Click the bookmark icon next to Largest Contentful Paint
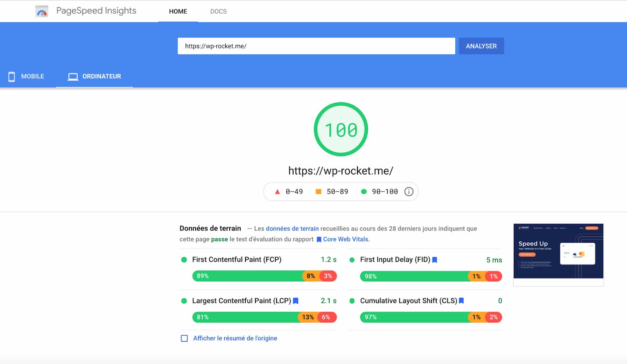 coord(296,301)
